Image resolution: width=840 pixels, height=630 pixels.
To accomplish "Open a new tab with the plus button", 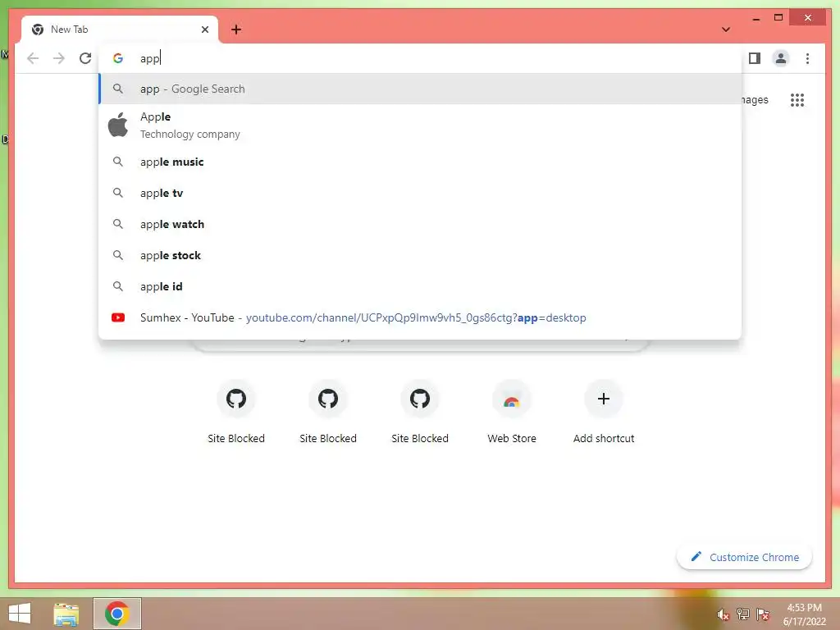I will pos(236,30).
